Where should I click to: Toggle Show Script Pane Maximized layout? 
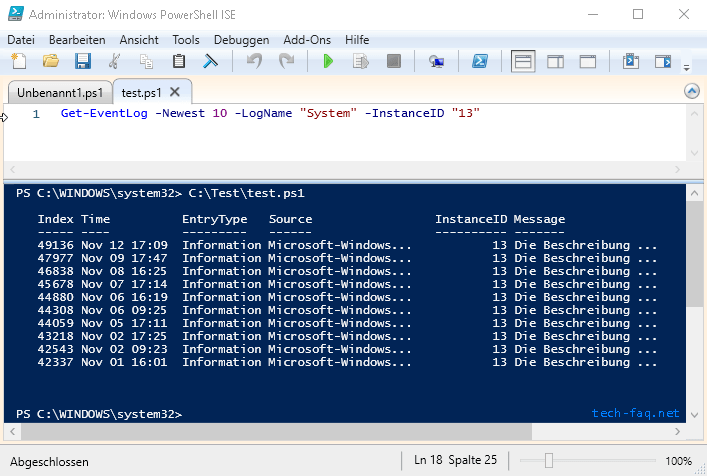click(x=588, y=62)
